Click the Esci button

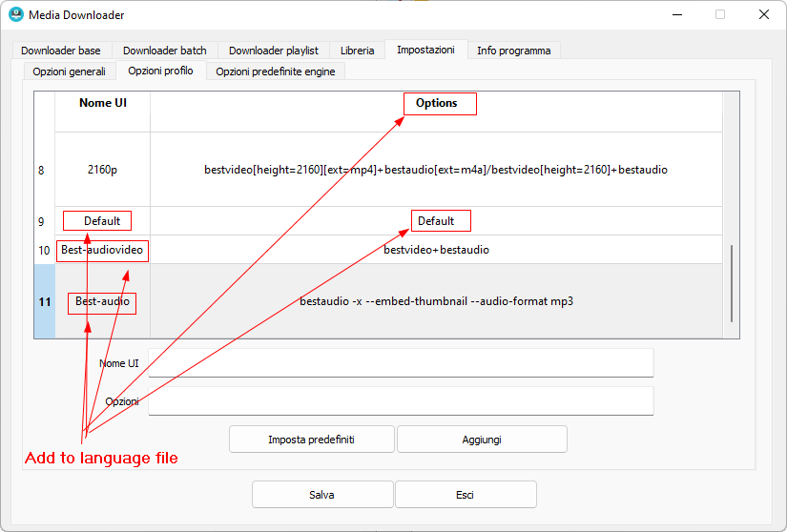(466, 495)
